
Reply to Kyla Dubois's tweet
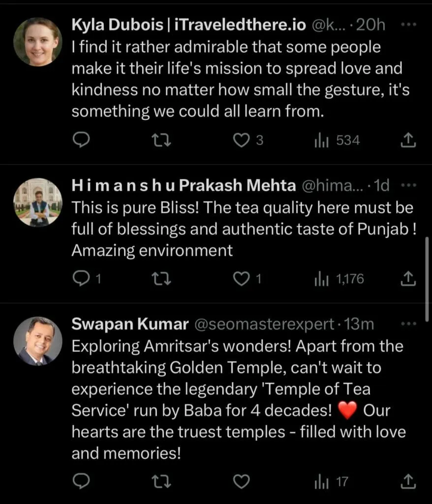tap(81, 140)
